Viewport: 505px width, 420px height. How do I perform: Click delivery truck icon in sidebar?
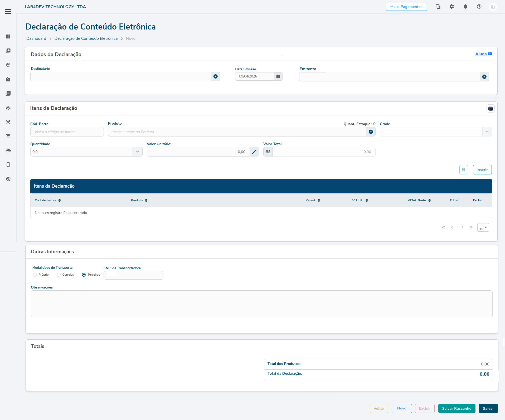(x=8, y=150)
